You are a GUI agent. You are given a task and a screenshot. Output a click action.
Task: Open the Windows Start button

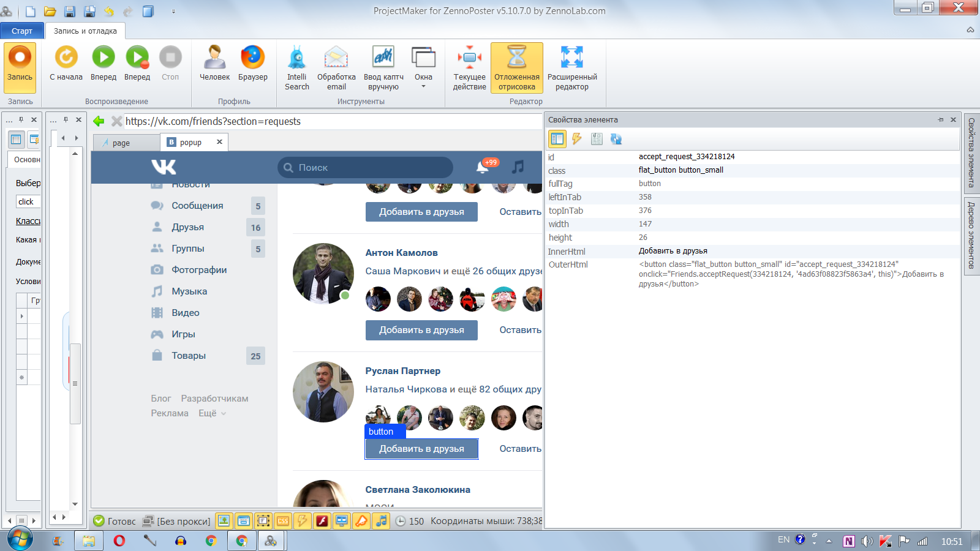pos(20,539)
